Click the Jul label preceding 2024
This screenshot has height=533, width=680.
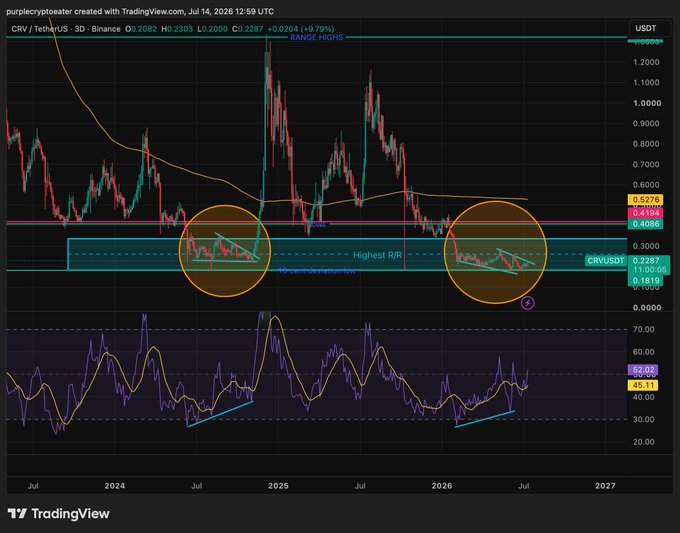(33, 486)
